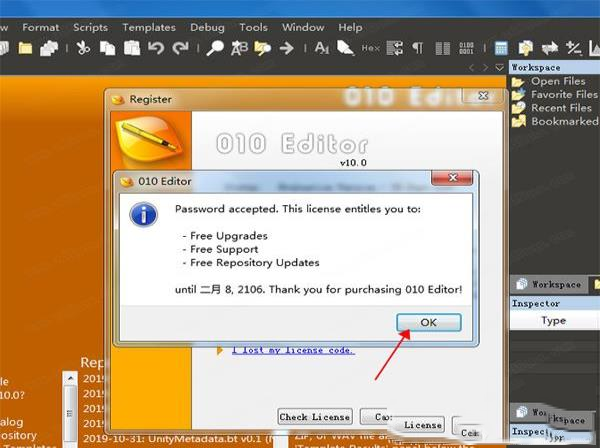
Task: Click the column layout icon
Action: click(x=443, y=48)
